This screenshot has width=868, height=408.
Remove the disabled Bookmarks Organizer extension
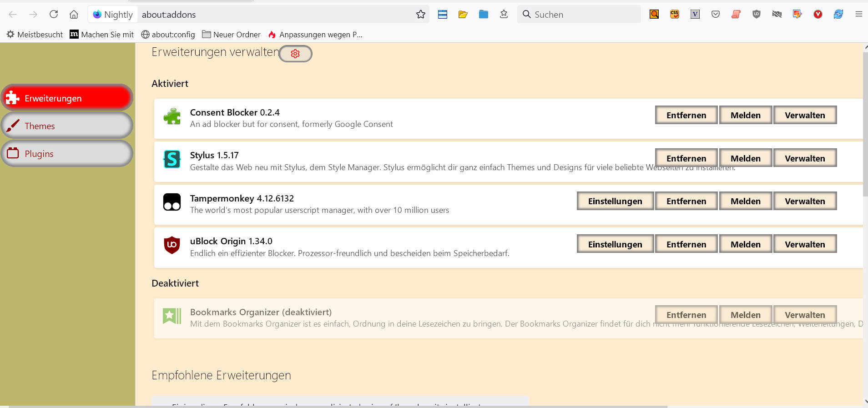[686, 314]
